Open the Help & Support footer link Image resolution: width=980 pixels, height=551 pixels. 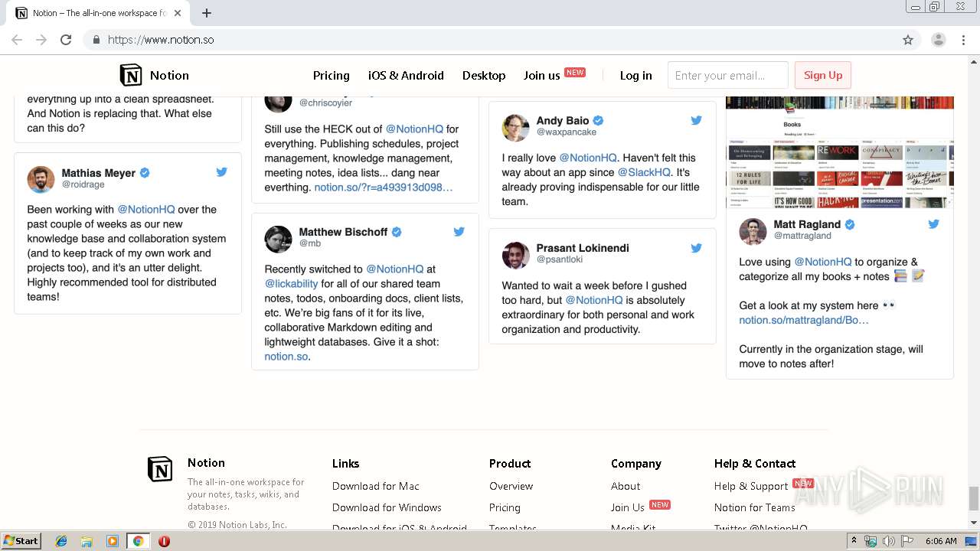pos(751,486)
